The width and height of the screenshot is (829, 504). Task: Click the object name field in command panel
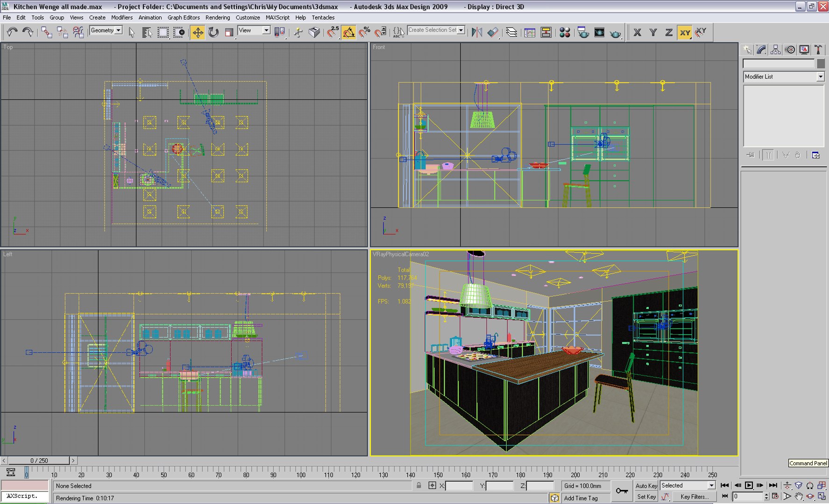click(x=779, y=63)
